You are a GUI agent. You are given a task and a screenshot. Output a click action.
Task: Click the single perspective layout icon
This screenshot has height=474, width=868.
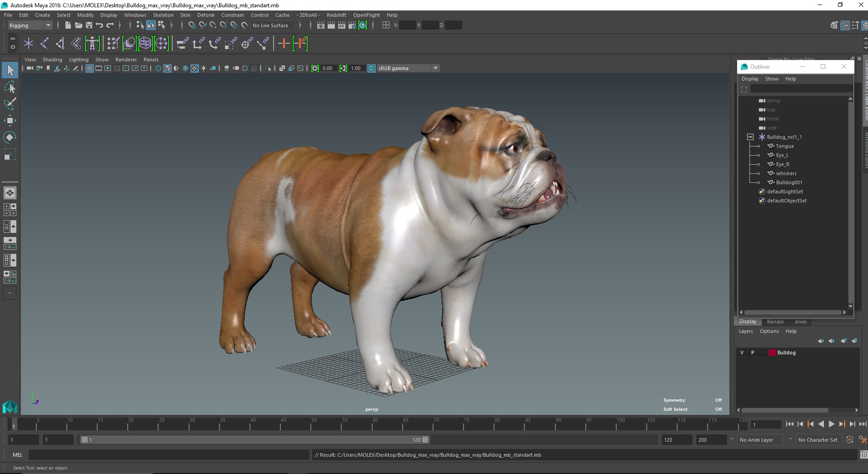(x=10, y=193)
